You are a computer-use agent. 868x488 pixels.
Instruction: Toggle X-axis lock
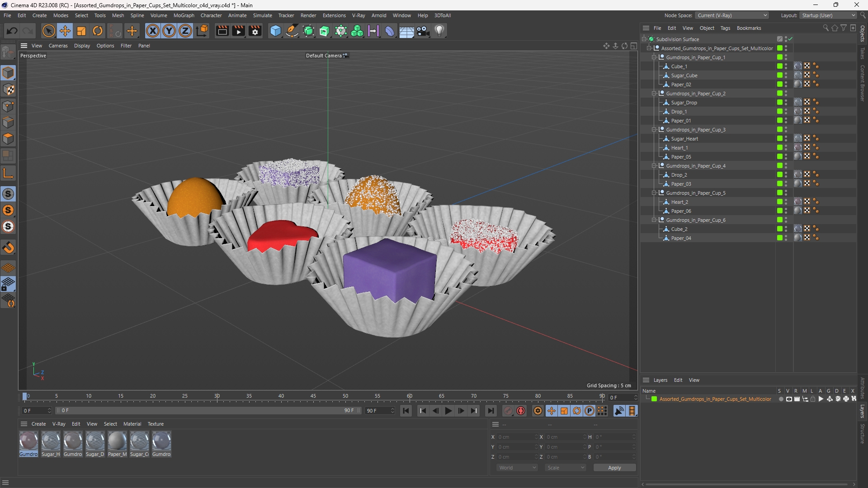click(x=153, y=31)
